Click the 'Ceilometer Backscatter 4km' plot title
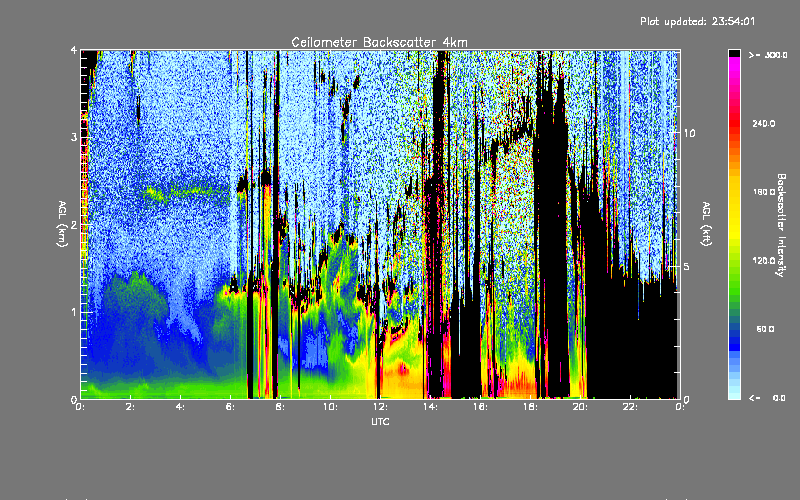Image resolution: width=800 pixels, height=500 pixels. (x=379, y=42)
